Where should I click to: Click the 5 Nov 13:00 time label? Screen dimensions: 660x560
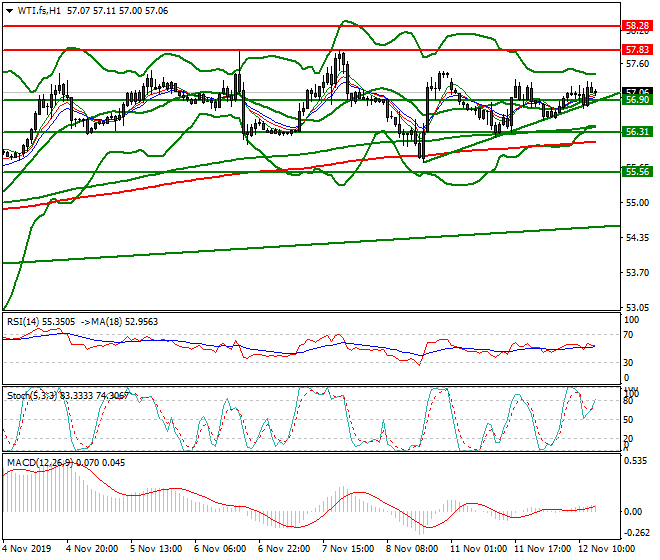(x=156, y=549)
